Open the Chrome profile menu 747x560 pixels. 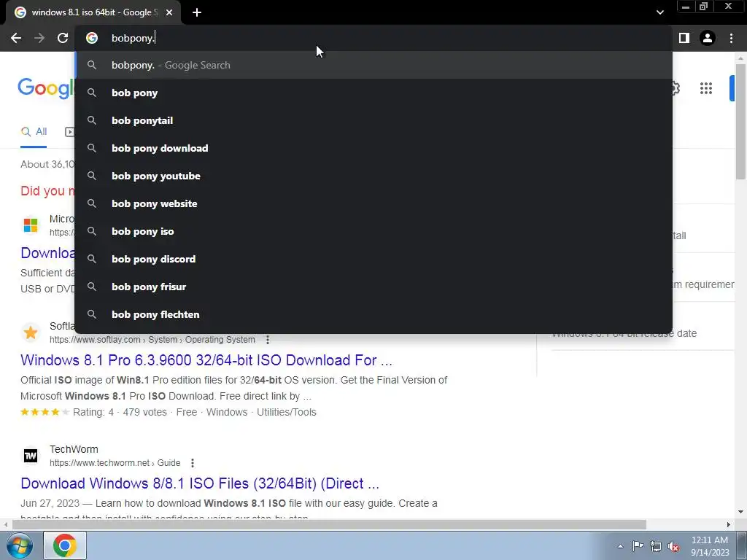(x=708, y=38)
